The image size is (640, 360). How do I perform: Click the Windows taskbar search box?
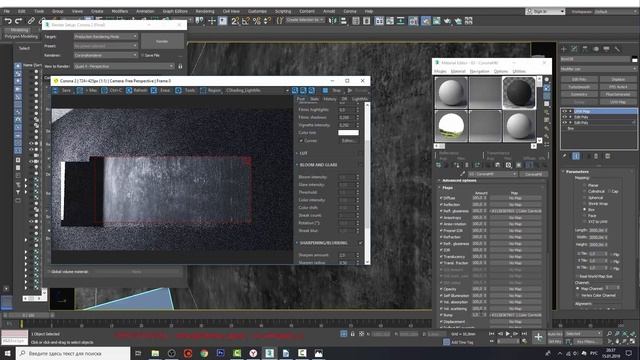tap(73, 353)
